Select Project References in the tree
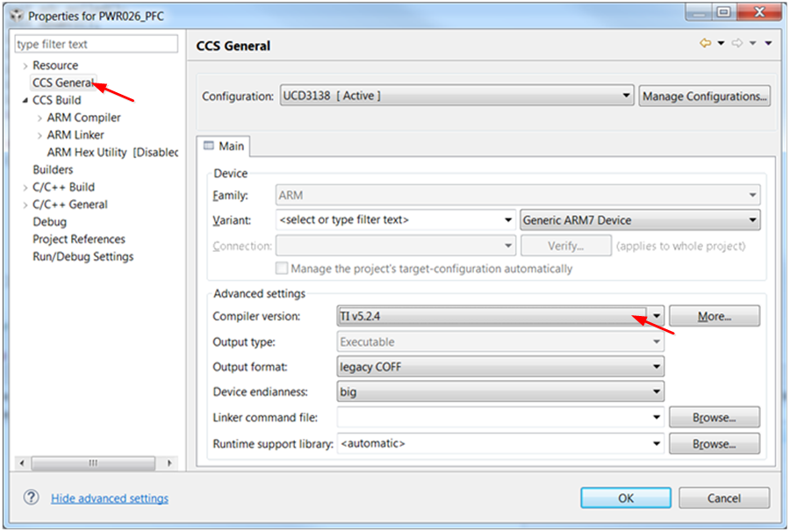The image size is (790, 532). (79, 240)
